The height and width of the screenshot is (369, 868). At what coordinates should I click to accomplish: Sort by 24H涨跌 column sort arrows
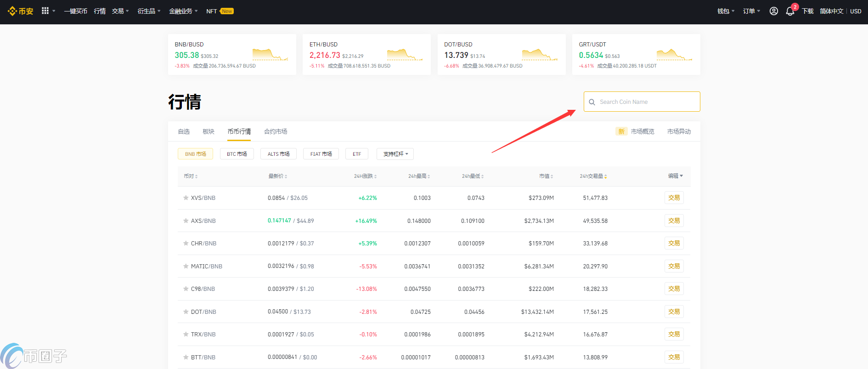coord(375,176)
